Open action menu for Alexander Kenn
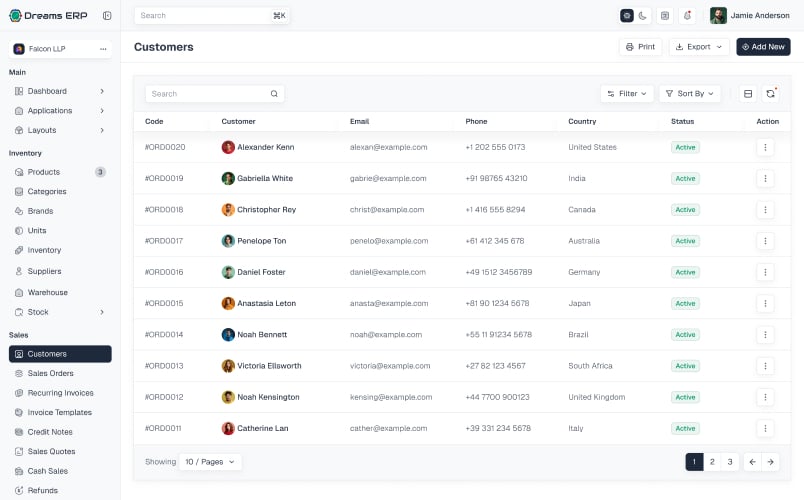Viewport: 804px width, 500px height. [765, 147]
